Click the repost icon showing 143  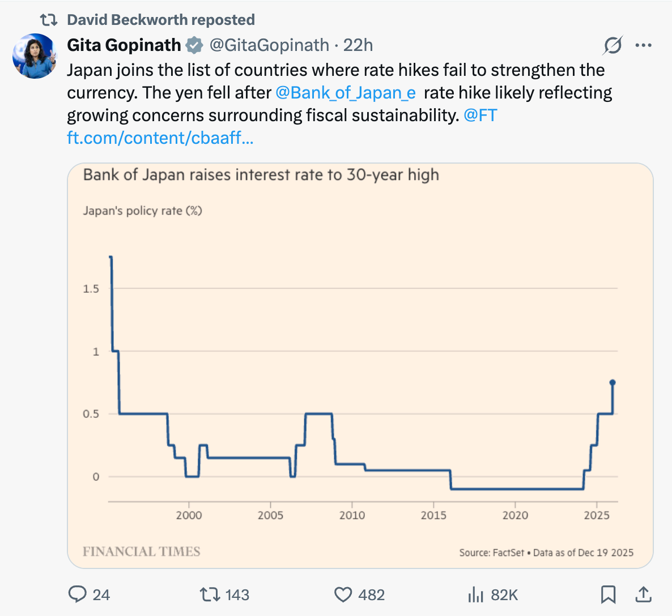pyautogui.click(x=210, y=594)
